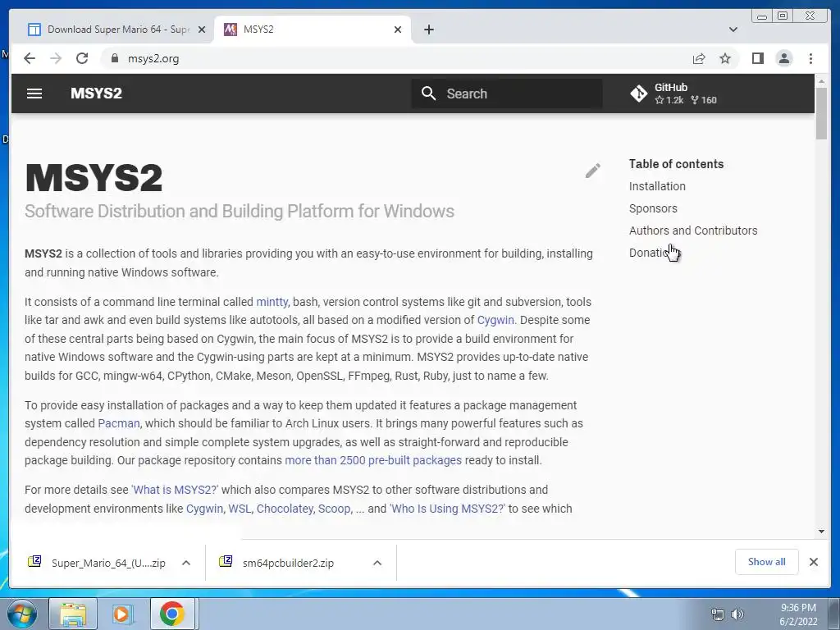Click the scrollbar down arrow

(821, 532)
